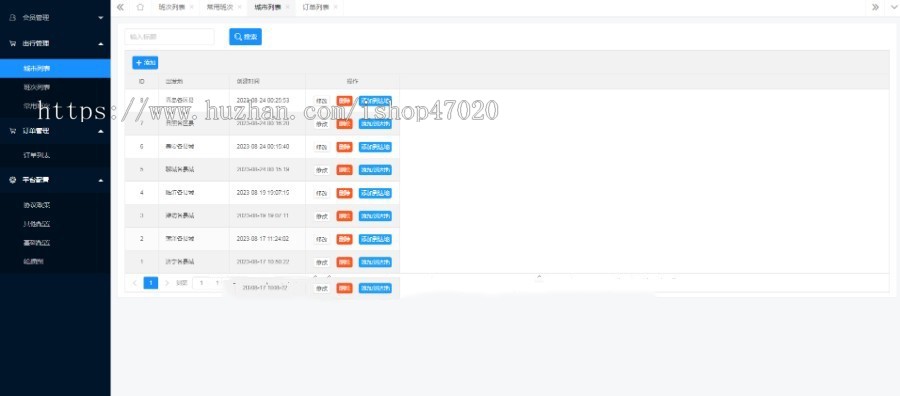Add destination for row ID 6
900x396 pixels.
375,147
